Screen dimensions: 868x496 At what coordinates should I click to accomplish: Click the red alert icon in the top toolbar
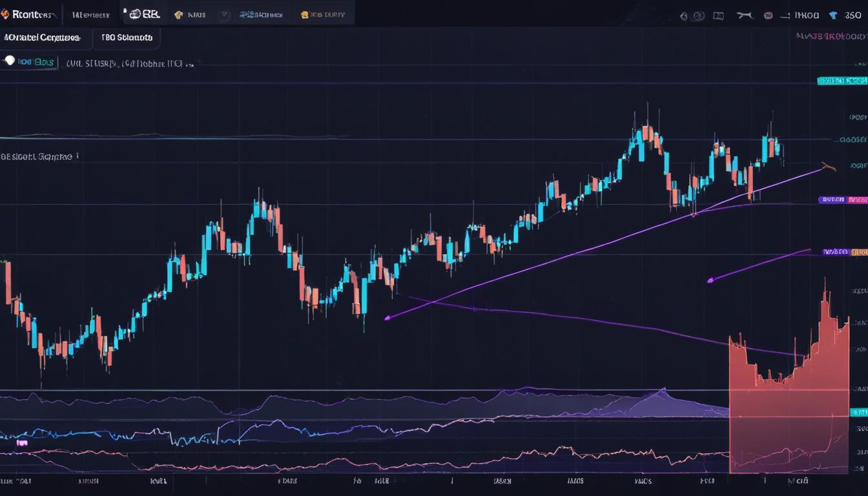(768, 15)
